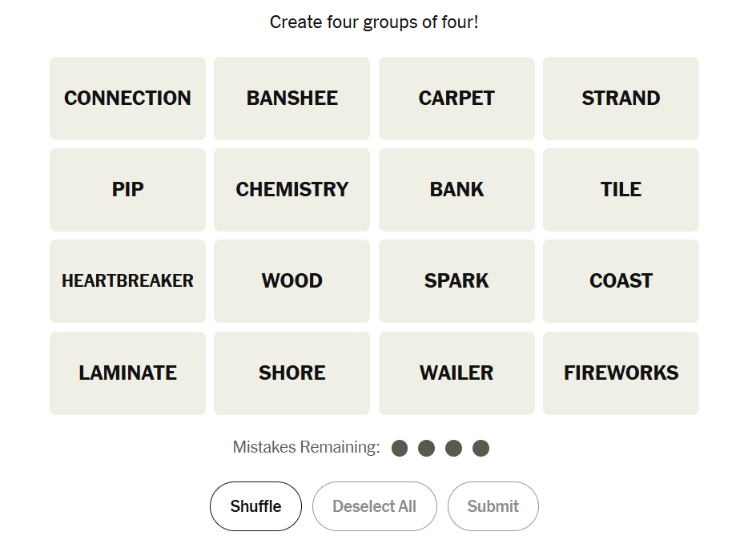Click the COAST word tile
This screenshot has width=756, height=556.
coord(621,281)
